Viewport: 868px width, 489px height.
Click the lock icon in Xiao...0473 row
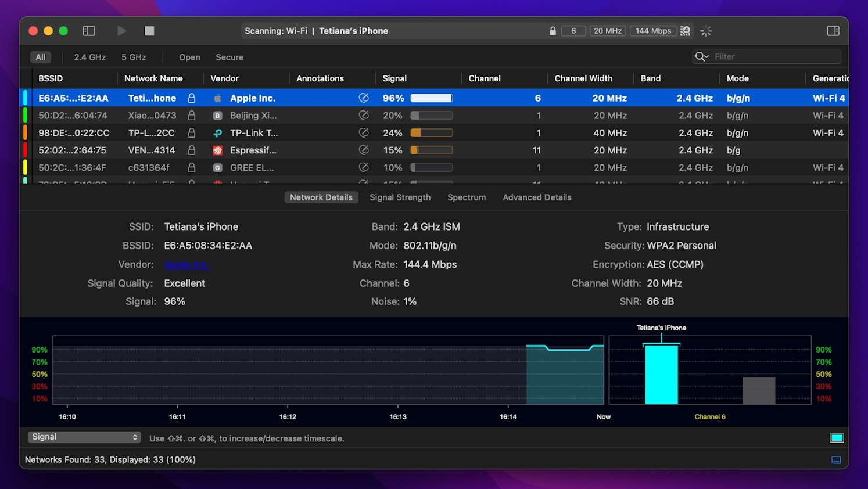tap(191, 116)
